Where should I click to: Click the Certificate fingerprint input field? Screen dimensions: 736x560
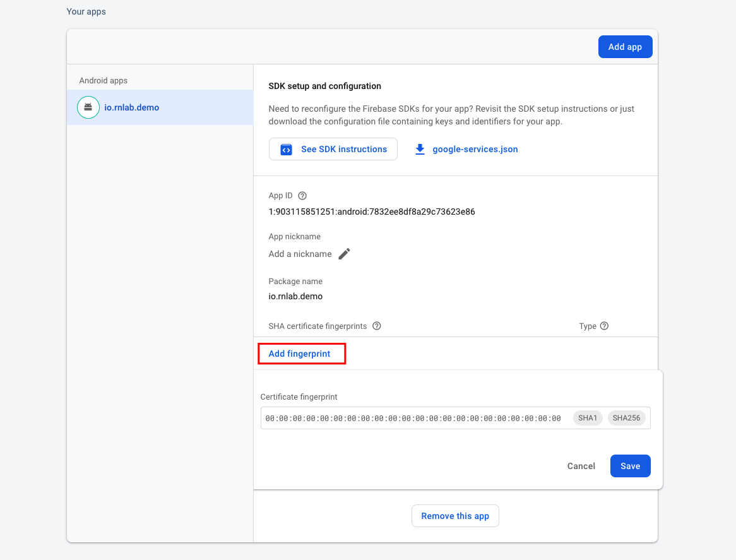tap(410, 417)
